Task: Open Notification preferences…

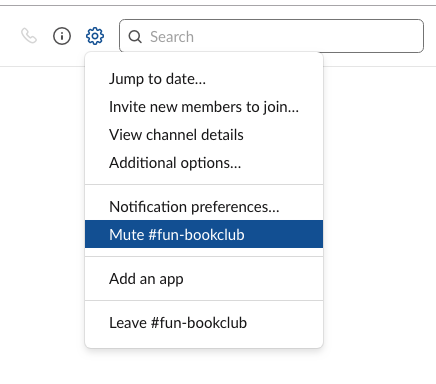Action: click(x=204, y=207)
